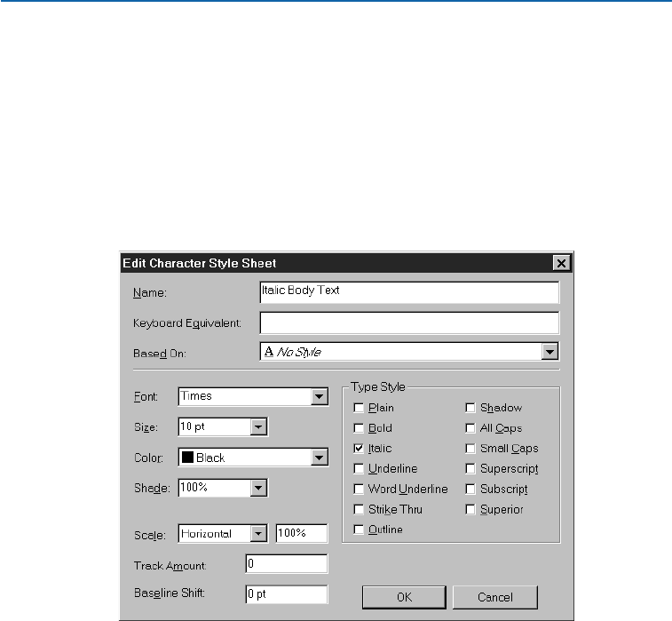Enable the Shadow checkbox
Viewport: 672px width, 621px height.
tap(470, 408)
